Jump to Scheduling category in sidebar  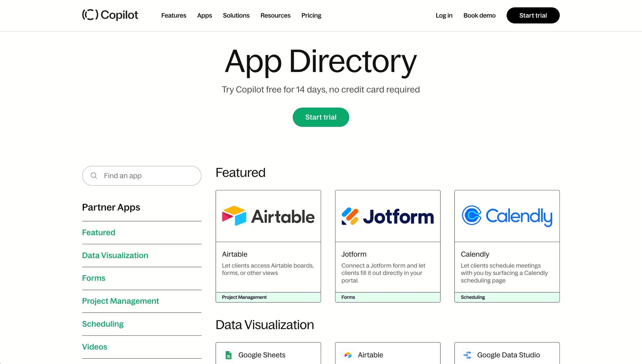[103, 324]
